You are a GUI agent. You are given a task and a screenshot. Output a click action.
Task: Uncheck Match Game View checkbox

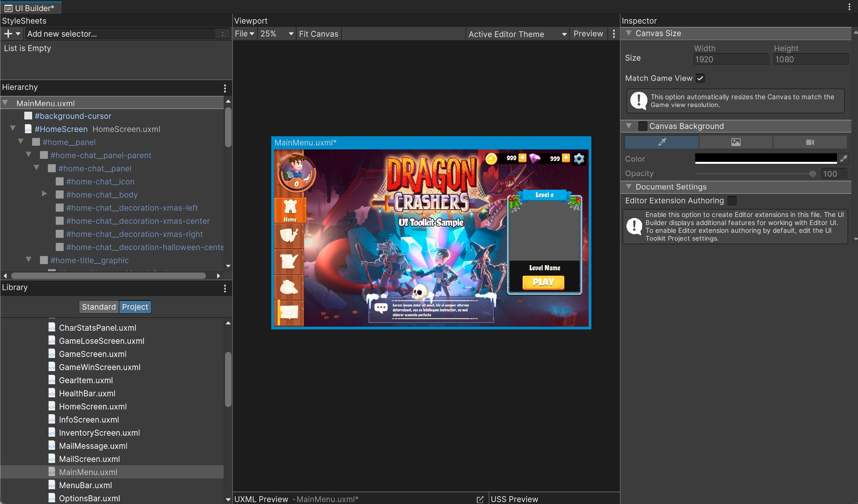tap(700, 78)
